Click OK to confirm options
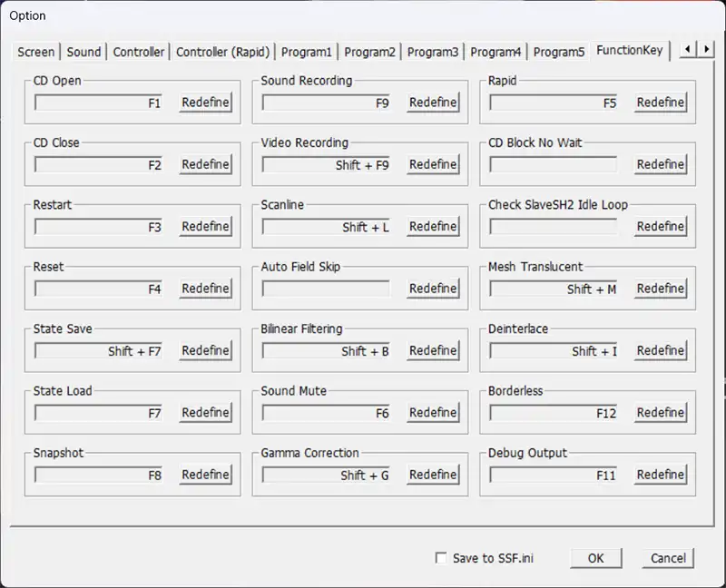726x588 pixels. tap(595, 558)
